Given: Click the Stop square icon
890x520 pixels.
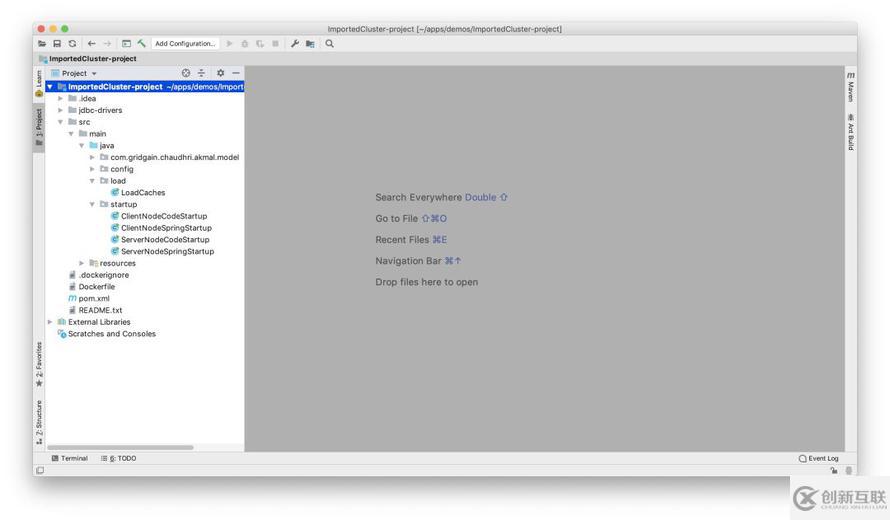Looking at the screenshot, I should click(275, 44).
